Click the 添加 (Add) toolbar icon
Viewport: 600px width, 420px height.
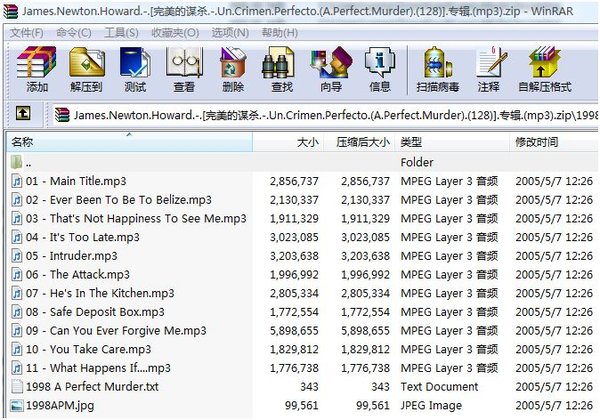[x=37, y=70]
